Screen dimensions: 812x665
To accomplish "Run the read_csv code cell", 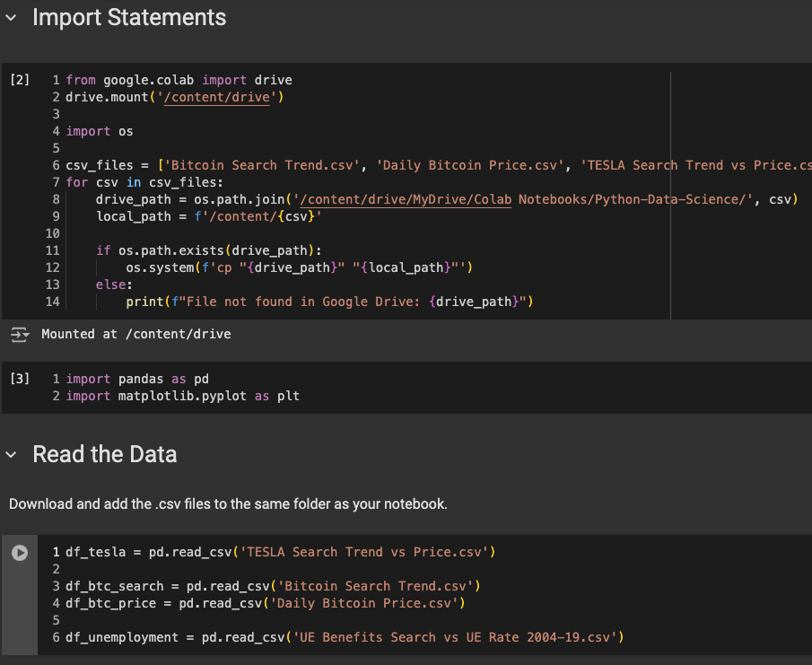I will pyautogui.click(x=20, y=553).
